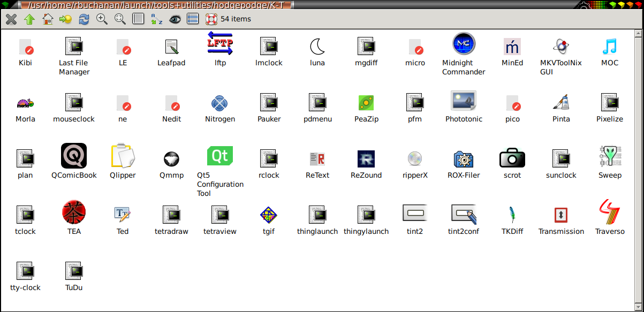Click the magnifier without plus sign
The image size is (644, 312).
(x=120, y=19)
